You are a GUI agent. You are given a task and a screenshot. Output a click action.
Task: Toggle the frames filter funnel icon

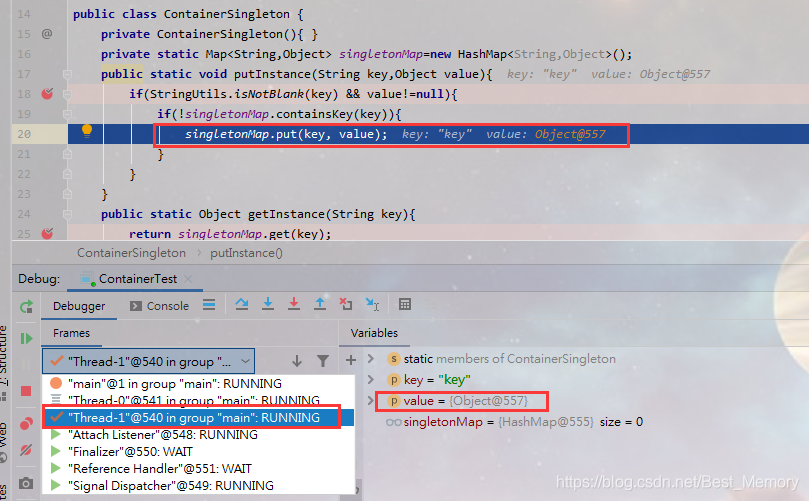pyautogui.click(x=323, y=361)
